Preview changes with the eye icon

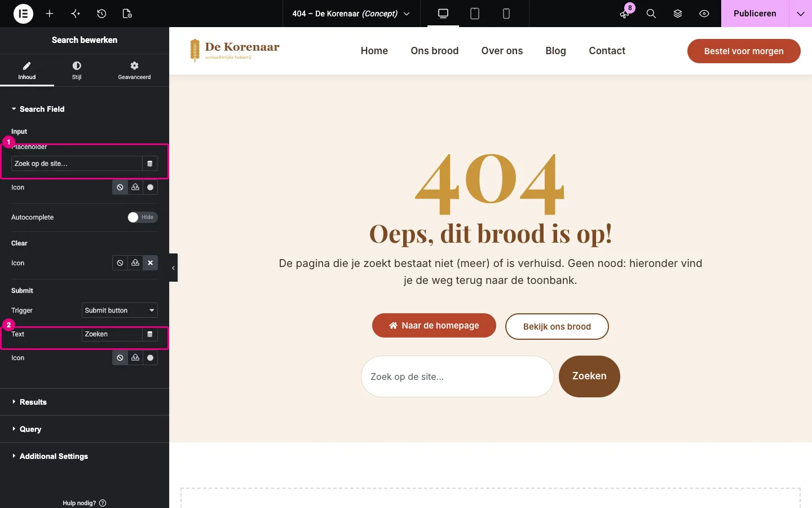[704, 14]
